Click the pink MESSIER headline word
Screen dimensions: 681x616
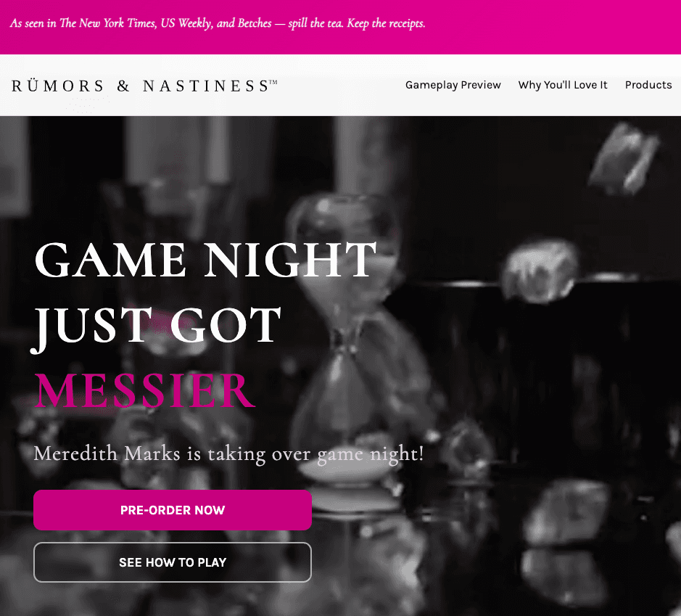[144, 390]
